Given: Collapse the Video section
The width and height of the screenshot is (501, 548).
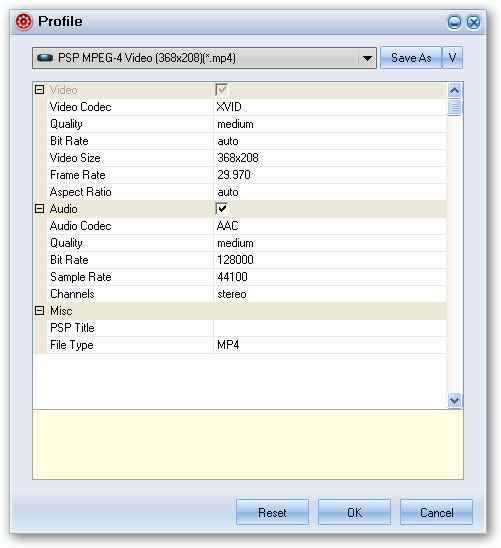Looking at the screenshot, I should point(39,90).
